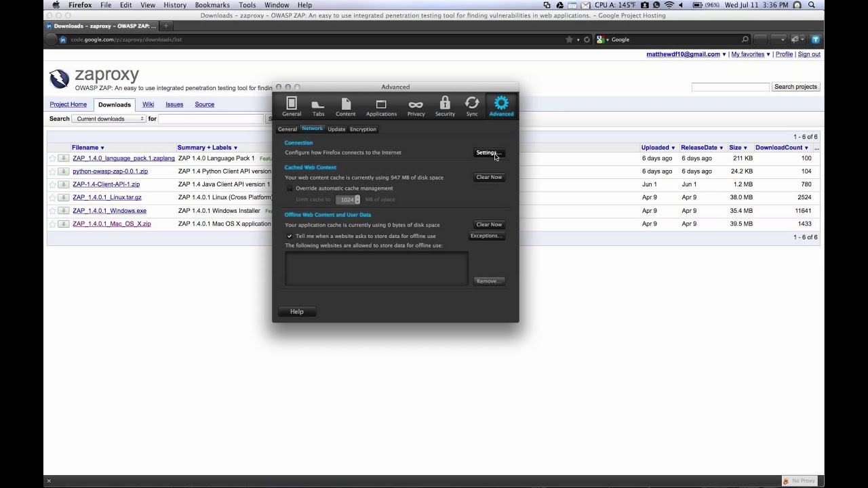Open the Wiki tab on the page
The height and width of the screenshot is (488, 868).
[x=148, y=104]
